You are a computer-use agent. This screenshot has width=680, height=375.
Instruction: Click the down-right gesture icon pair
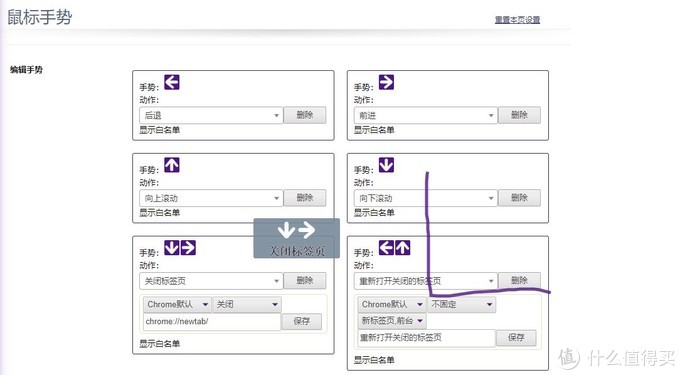(180, 248)
